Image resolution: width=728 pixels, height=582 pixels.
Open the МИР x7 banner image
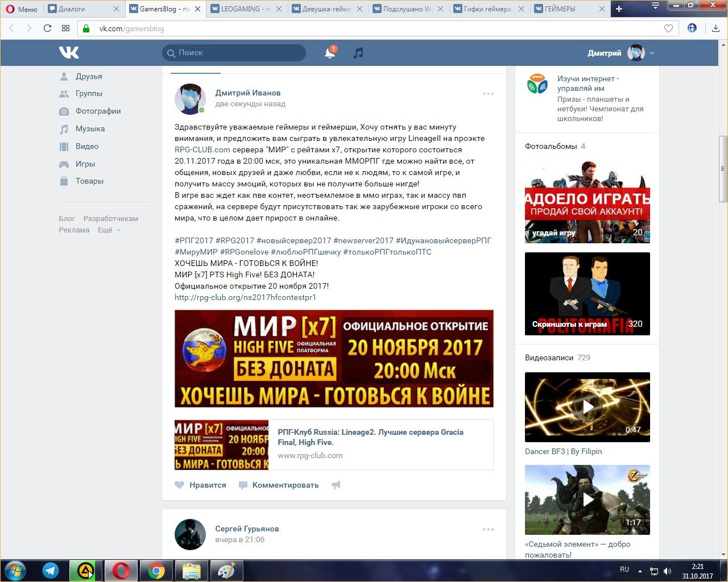(334, 359)
